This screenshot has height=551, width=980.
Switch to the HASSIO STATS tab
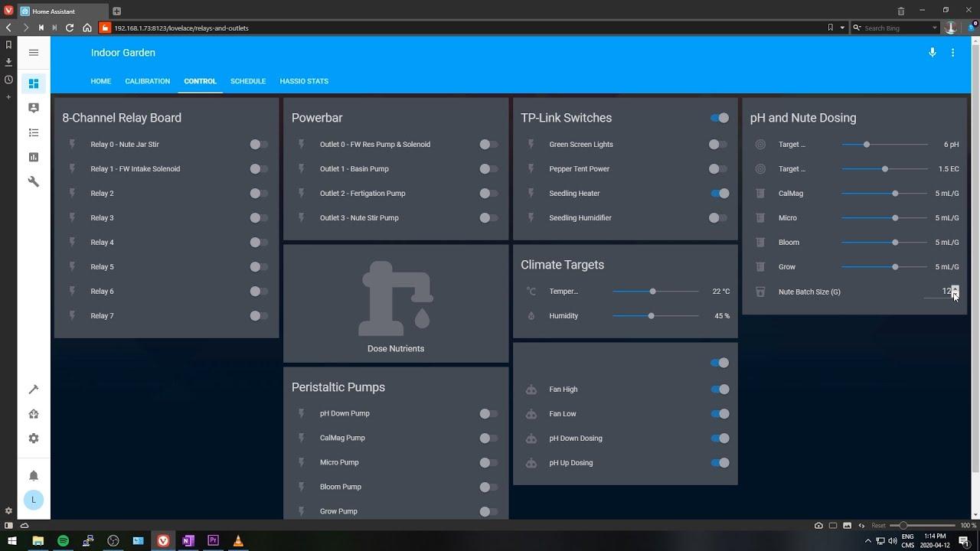coord(304,81)
